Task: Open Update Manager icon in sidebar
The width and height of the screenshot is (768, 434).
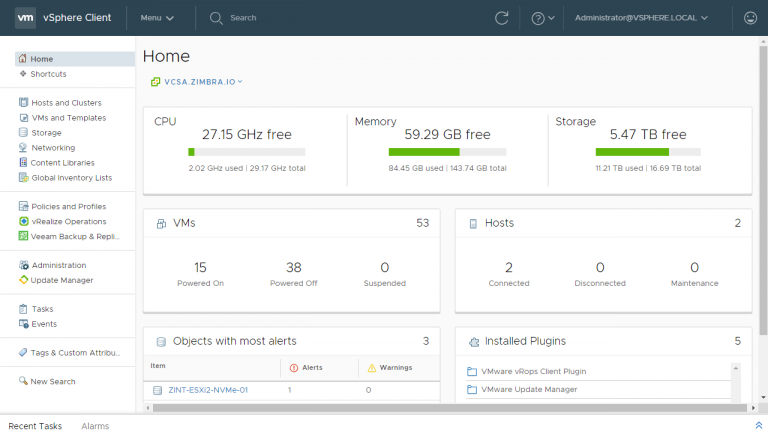Action: click(x=23, y=280)
